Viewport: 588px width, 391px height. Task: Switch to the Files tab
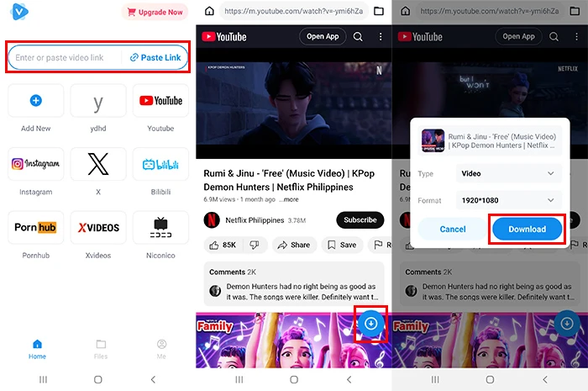101,349
